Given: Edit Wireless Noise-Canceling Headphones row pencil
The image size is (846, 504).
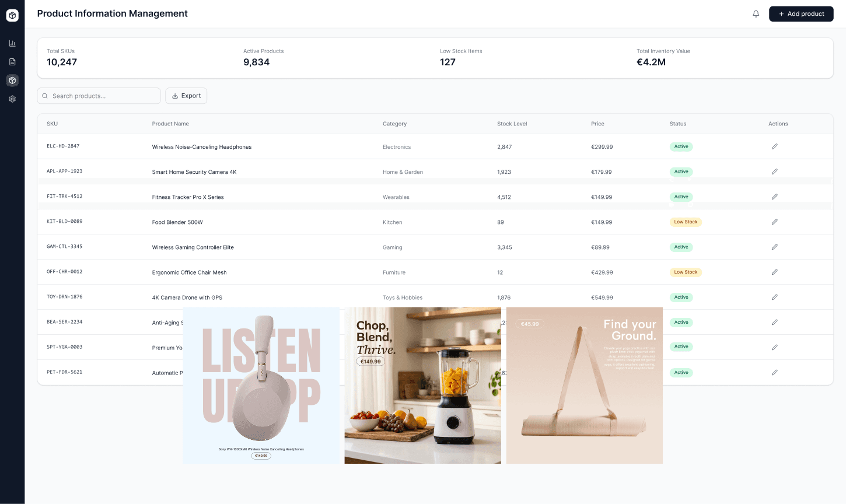Looking at the screenshot, I should 775,146.
